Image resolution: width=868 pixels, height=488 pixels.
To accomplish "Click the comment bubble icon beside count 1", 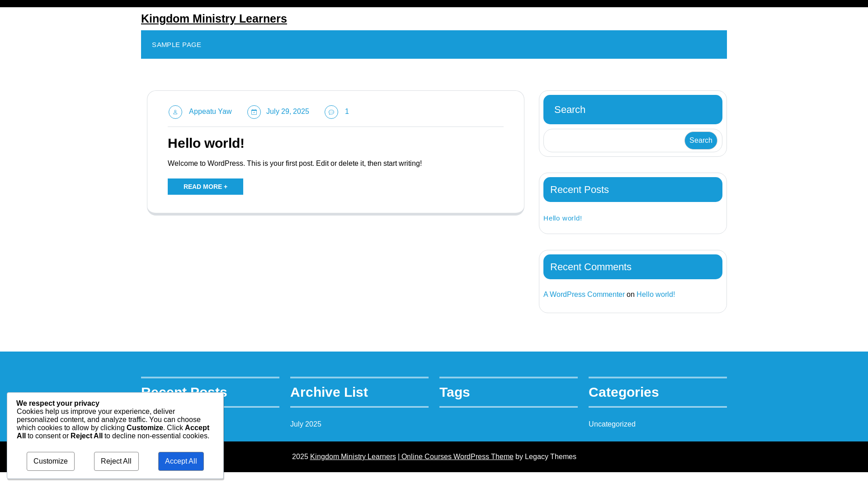I will [331, 112].
